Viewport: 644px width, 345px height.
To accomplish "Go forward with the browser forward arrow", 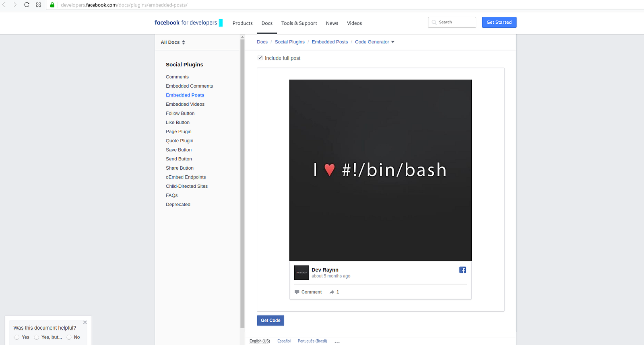I will pyautogui.click(x=15, y=5).
